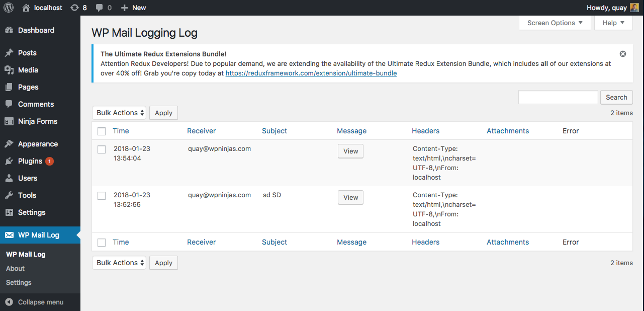The height and width of the screenshot is (311, 644).
Task: Dismiss the Redux Extensions Bundle notice
Action: [x=622, y=54]
